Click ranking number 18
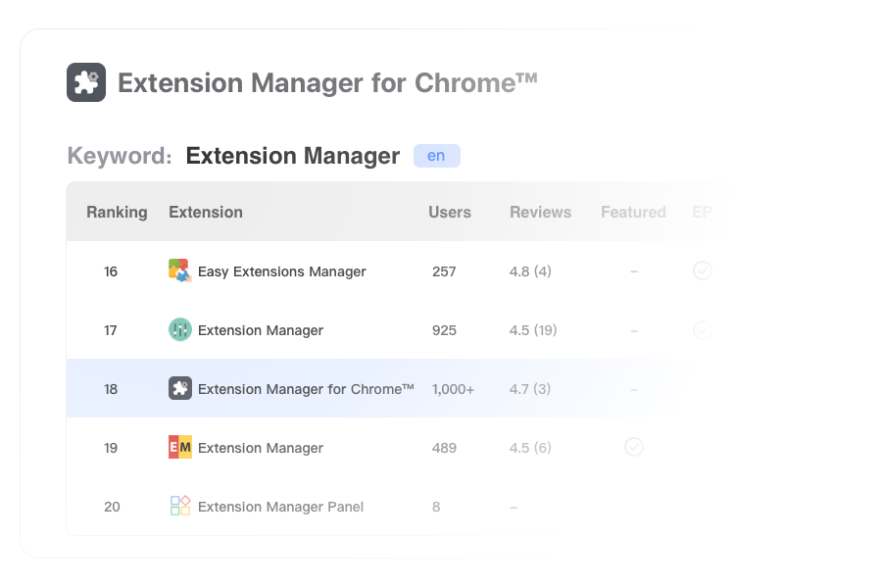 111,389
